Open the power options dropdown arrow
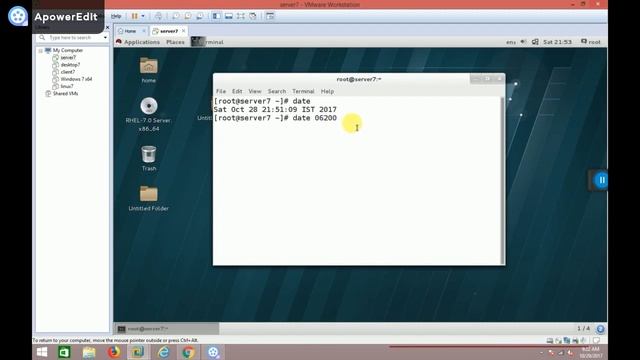Viewport: 640px width, 360px height. click(143, 16)
